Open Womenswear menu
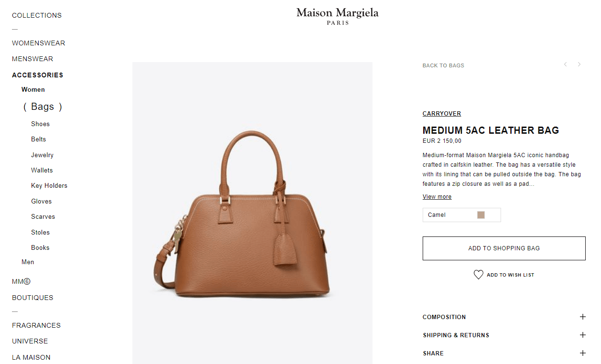Image resolution: width=601 pixels, height=364 pixels. 38,43
